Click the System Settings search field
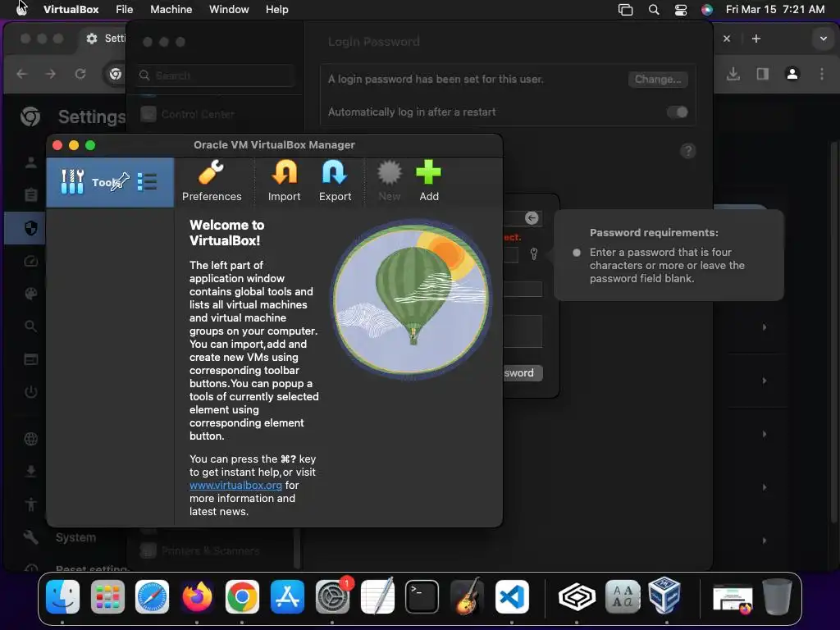The image size is (840, 630). tap(216, 75)
